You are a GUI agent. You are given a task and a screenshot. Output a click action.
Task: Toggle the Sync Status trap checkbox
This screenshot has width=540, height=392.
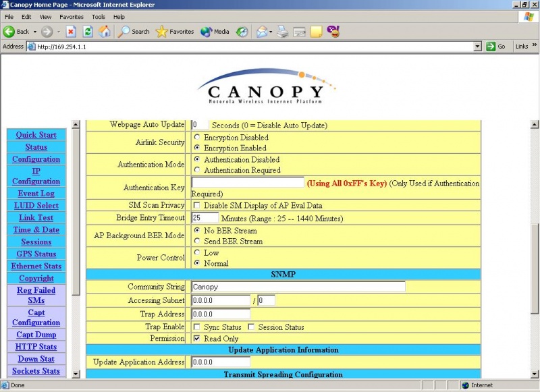click(196, 327)
